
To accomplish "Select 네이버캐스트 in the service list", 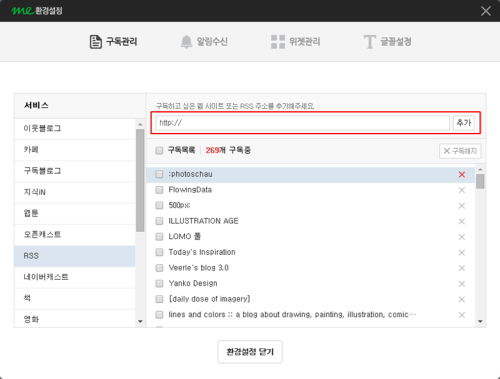I will (75, 277).
